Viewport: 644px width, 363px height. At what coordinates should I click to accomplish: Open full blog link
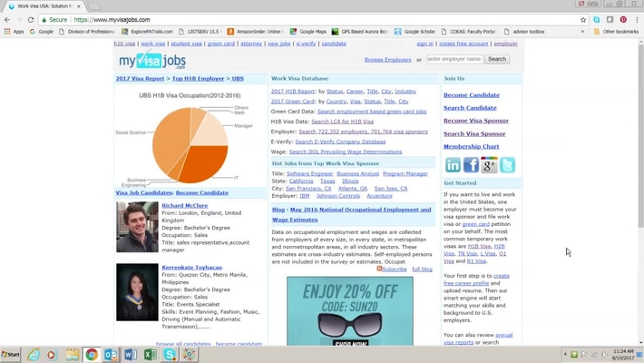[422, 270]
